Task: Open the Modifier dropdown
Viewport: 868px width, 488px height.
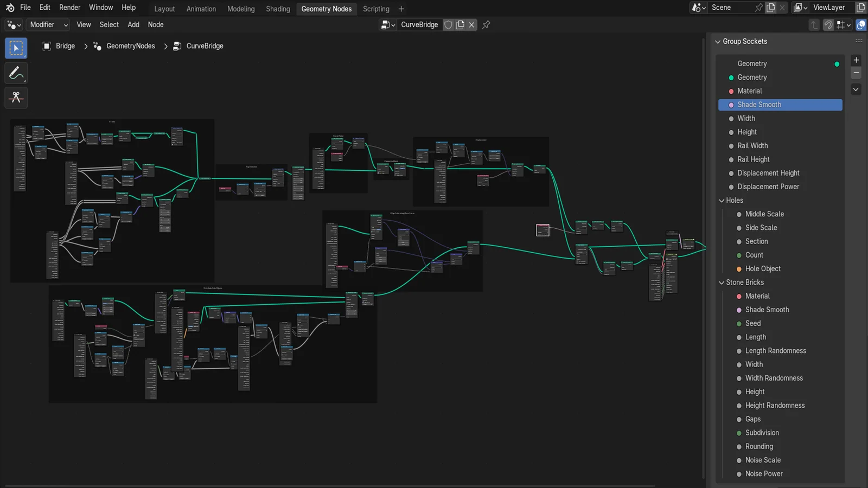Action: 47,24
